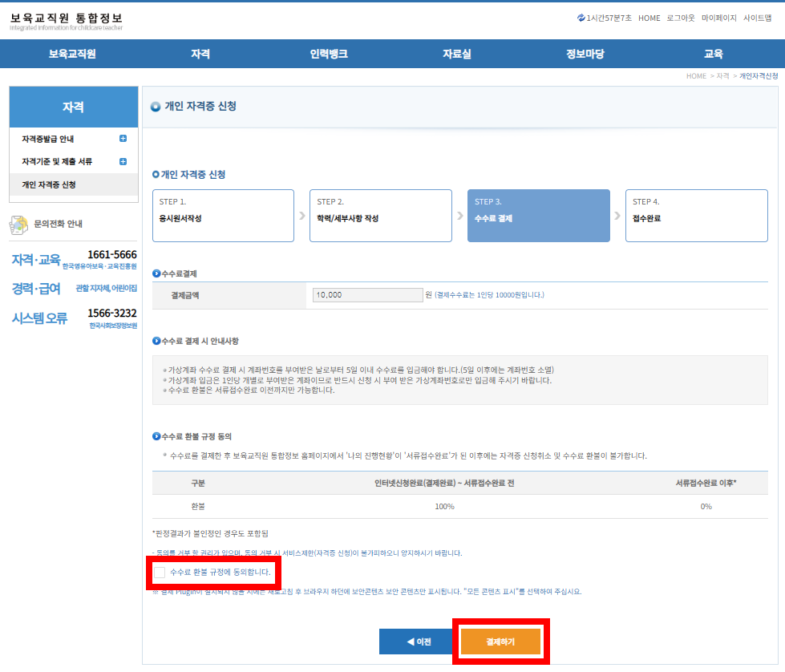Check 수수료 환불 규정에 동의합니다 checkbox
This screenshot has width=785, height=672.
pyautogui.click(x=160, y=573)
